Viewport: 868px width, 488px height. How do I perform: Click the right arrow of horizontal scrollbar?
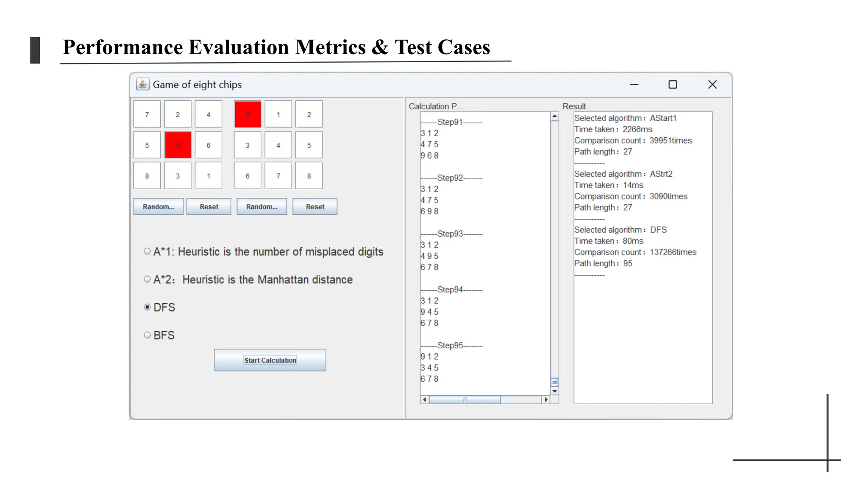[x=546, y=399]
